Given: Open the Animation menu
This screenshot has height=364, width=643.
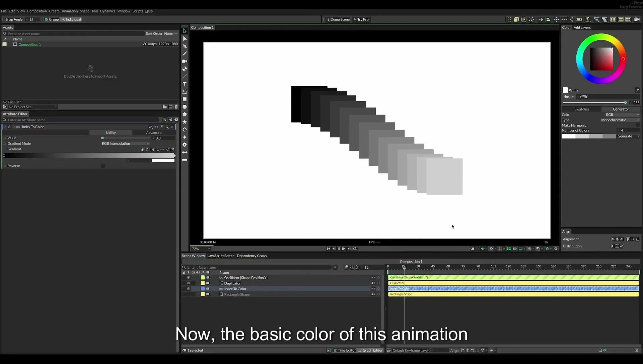Looking at the screenshot, I should coord(69,11).
